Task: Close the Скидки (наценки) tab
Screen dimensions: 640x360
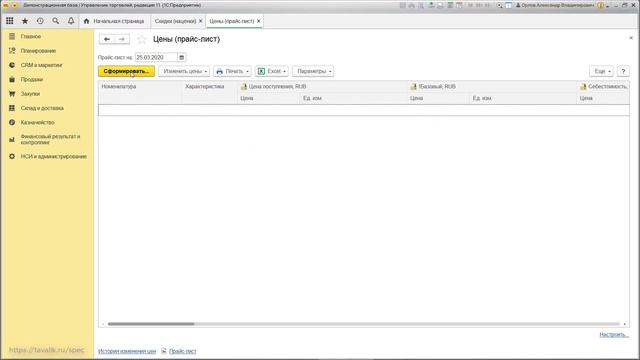Action: pyautogui.click(x=200, y=21)
